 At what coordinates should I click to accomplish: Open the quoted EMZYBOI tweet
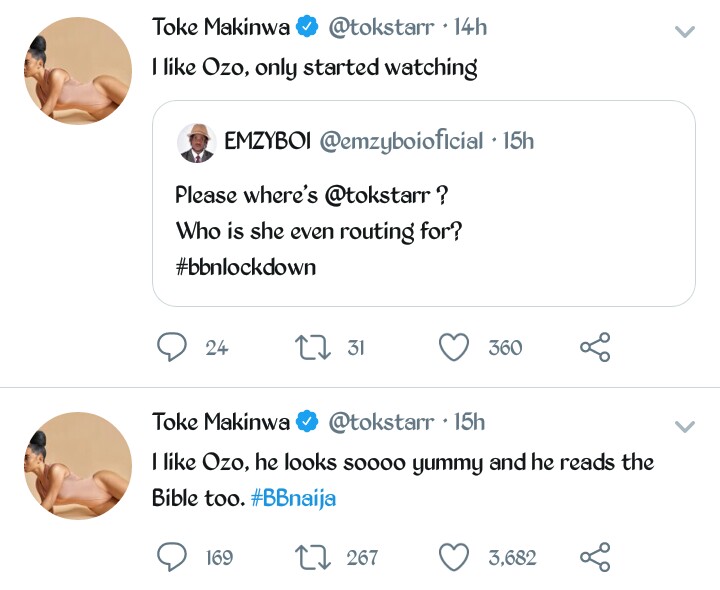[x=423, y=230]
